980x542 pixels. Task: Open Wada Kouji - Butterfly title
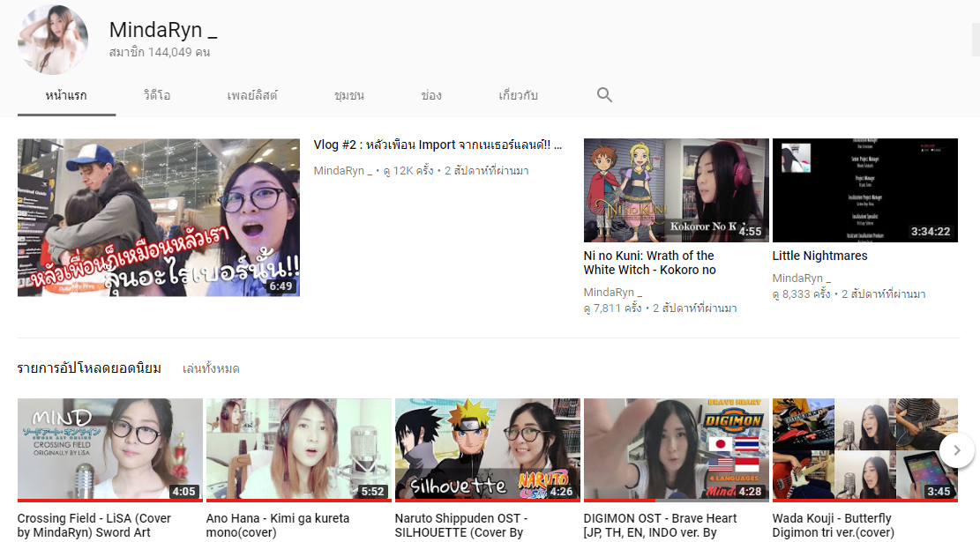(x=833, y=525)
